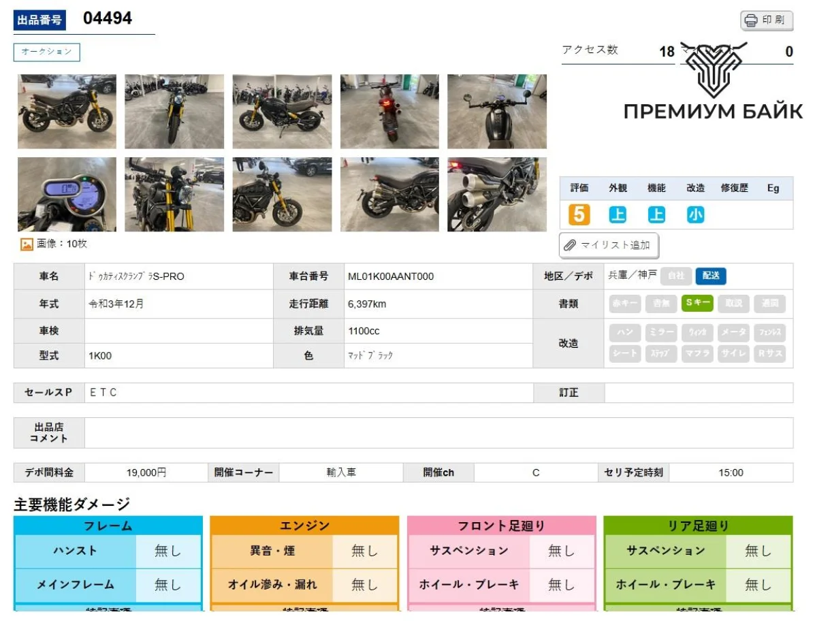The height and width of the screenshot is (644, 817).
Task: Toggle the blue 配送 badge
Action: click(711, 276)
